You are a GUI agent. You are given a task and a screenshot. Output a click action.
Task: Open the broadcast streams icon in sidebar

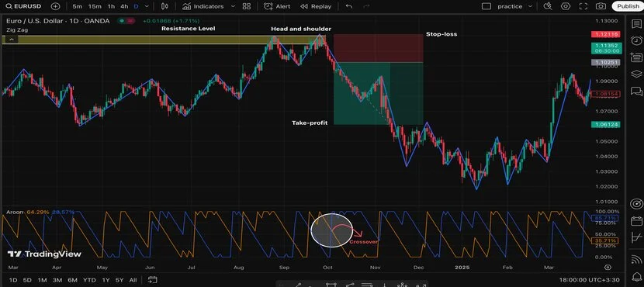click(x=636, y=260)
